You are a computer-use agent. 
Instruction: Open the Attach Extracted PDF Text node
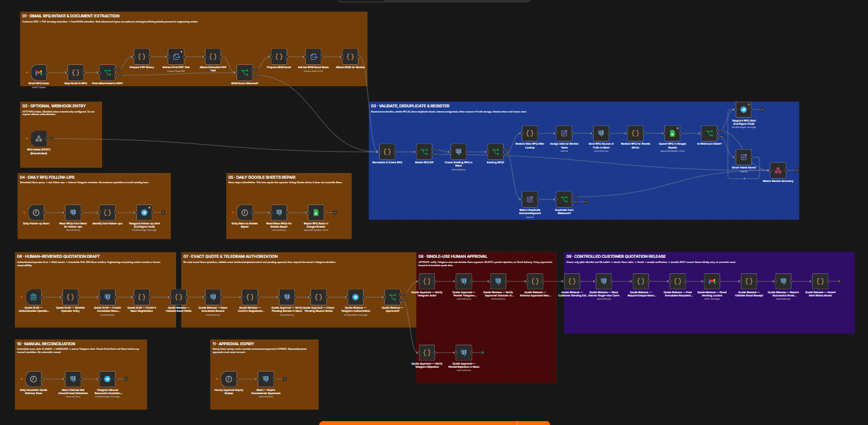[x=213, y=57]
